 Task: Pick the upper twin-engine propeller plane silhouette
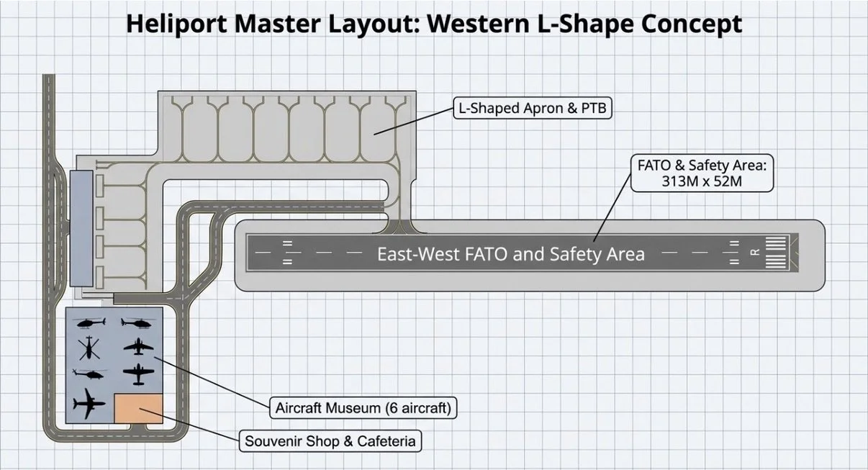pos(138,348)
